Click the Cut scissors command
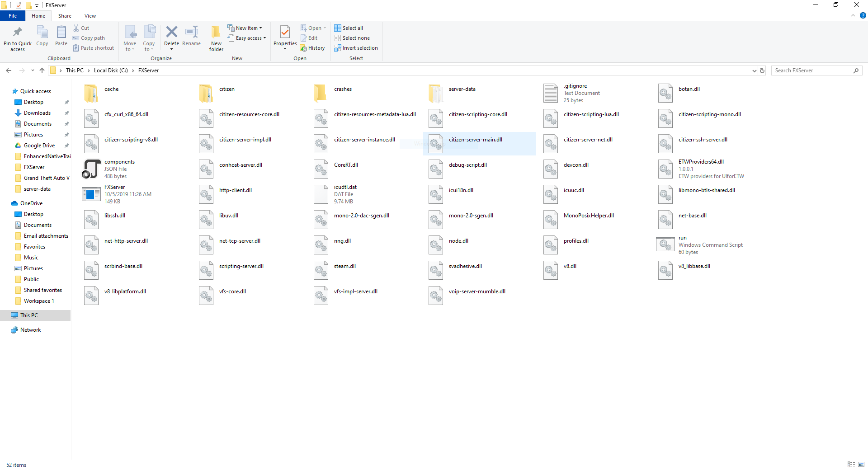The image size is (868, 470). click(81, 28)
